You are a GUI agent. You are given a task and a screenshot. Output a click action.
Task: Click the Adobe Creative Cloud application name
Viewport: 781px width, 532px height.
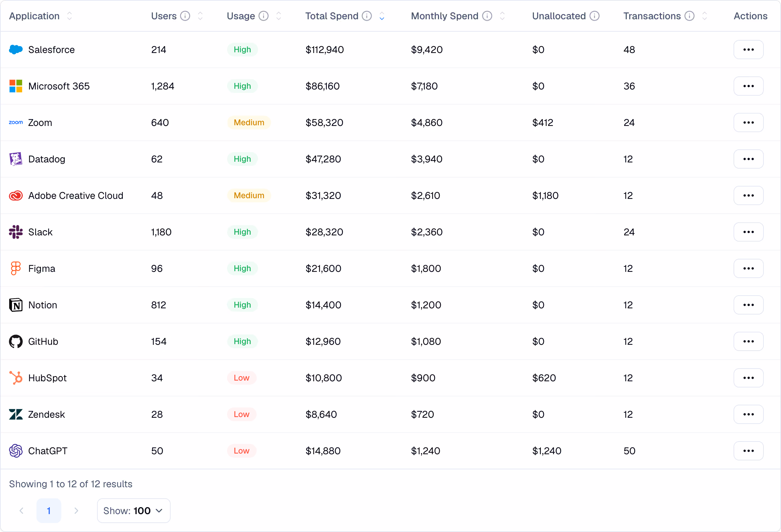[x=76, y=195]
